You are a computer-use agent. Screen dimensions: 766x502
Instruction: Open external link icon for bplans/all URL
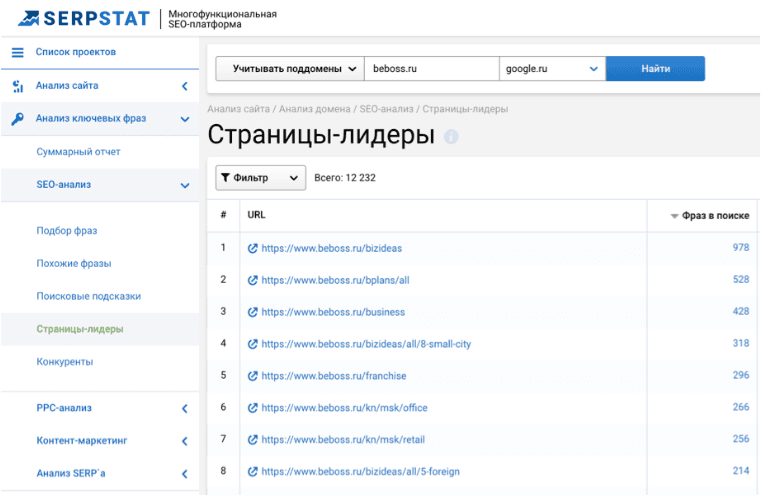tap(253, 280)
